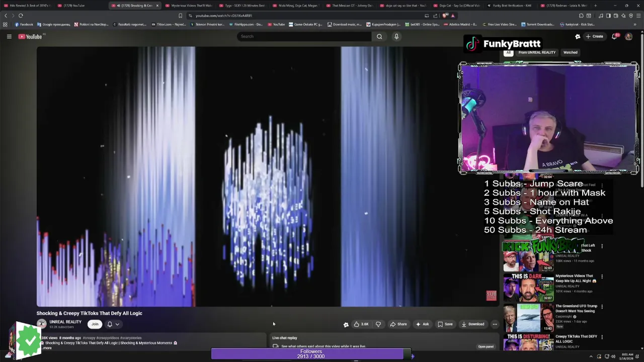The height and width of the screenshot is (362, 644).
Task: Select the All filter chip
Action: tap(508, 52)
